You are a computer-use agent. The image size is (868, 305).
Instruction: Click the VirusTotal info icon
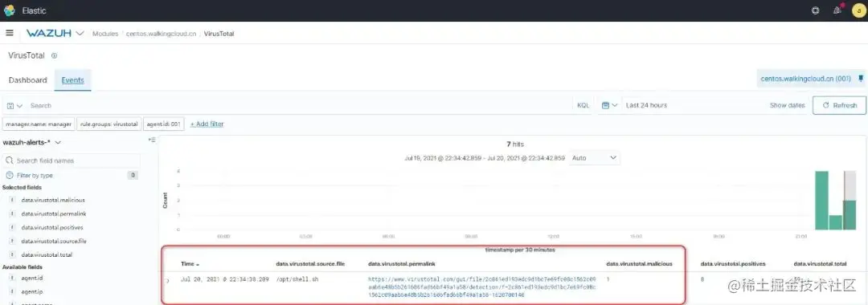click(55, 56)
